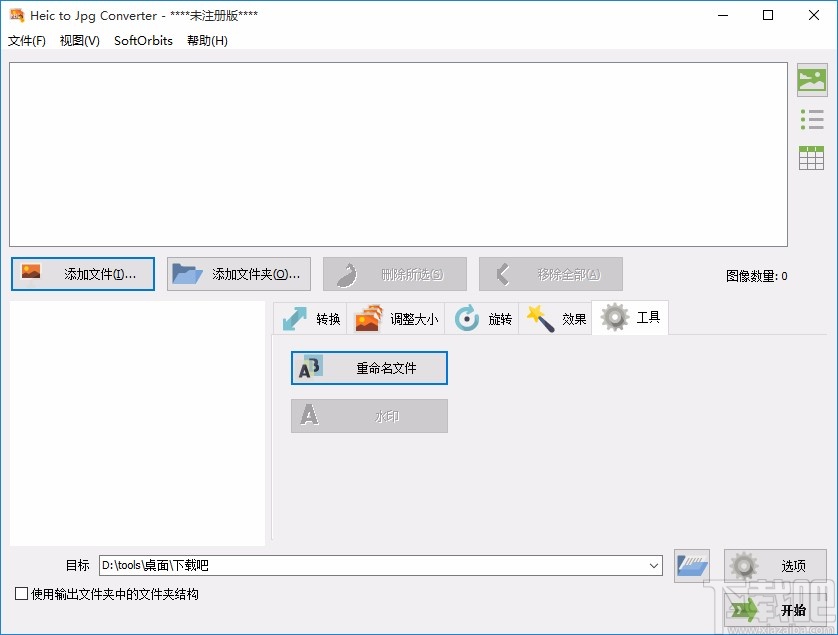Click the 重命名文件 rename files button

tap(368, 368)
